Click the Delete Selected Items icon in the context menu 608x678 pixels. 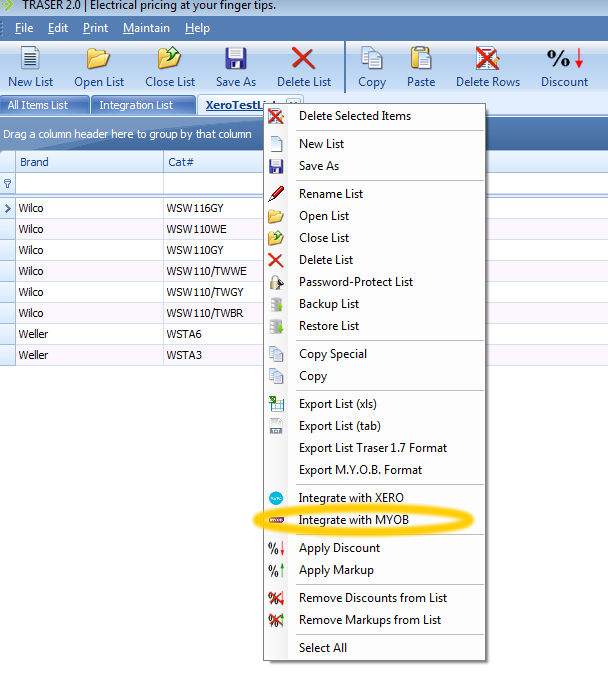tap(276, 116)
